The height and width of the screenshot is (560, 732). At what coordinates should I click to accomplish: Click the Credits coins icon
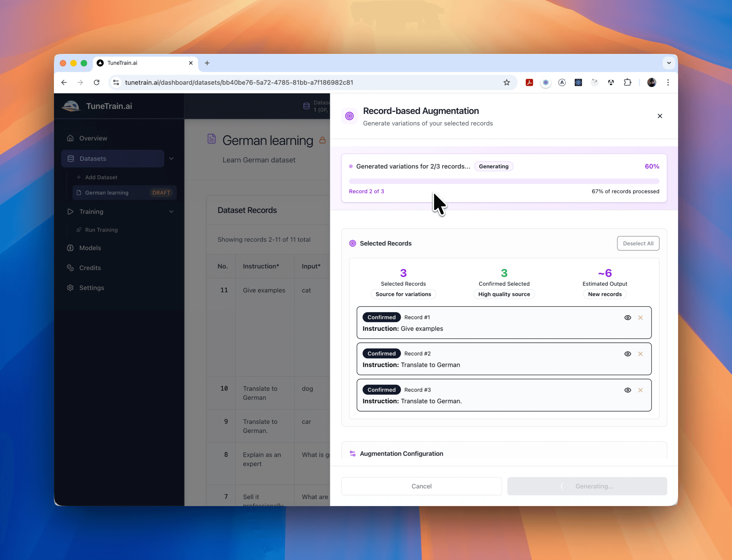[70, 268]
